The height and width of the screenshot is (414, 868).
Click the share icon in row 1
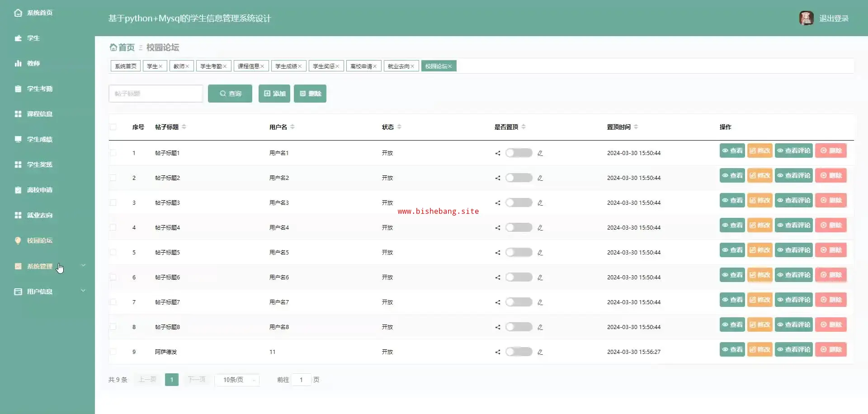tap(498, 153)
